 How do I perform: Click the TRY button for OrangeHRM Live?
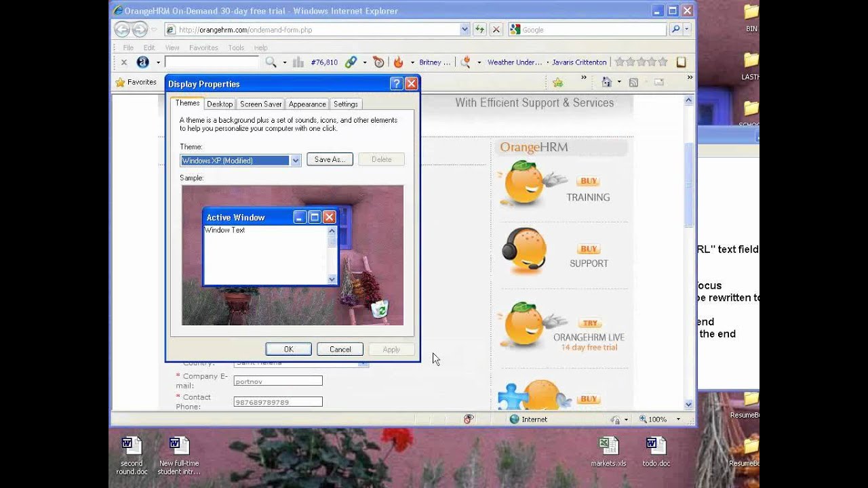tap(591, 323)
